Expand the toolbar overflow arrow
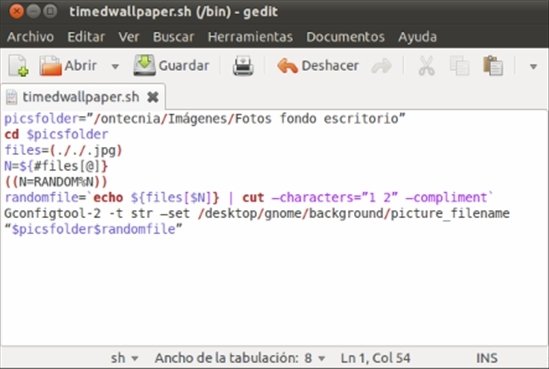This screenshot has height=369, width=549. [x=533, y=66]
